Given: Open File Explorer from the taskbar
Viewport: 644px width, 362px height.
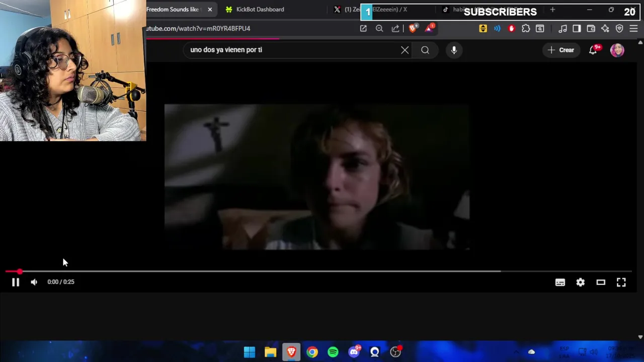Looking at the screenshot, I should [271, 352].
